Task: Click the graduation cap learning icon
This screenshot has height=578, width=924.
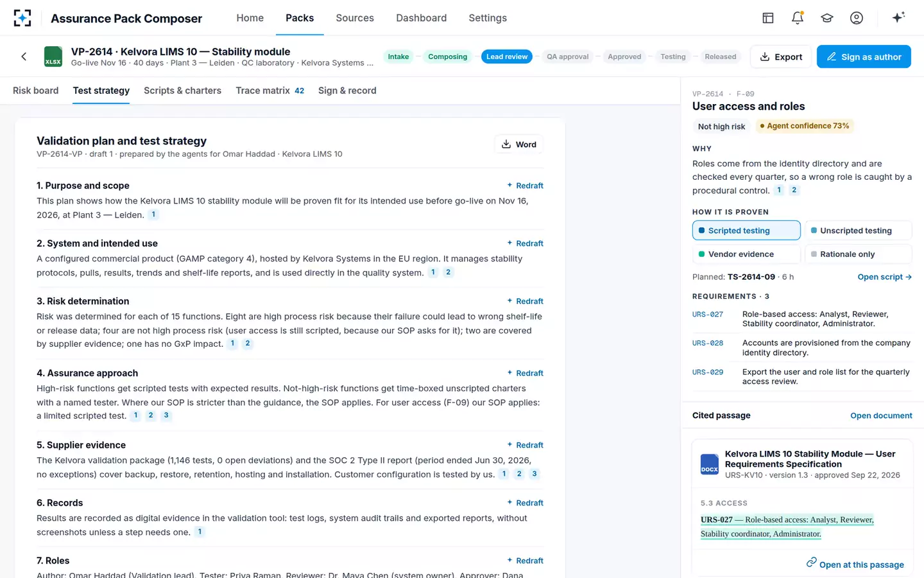Action: pos(827,18)
